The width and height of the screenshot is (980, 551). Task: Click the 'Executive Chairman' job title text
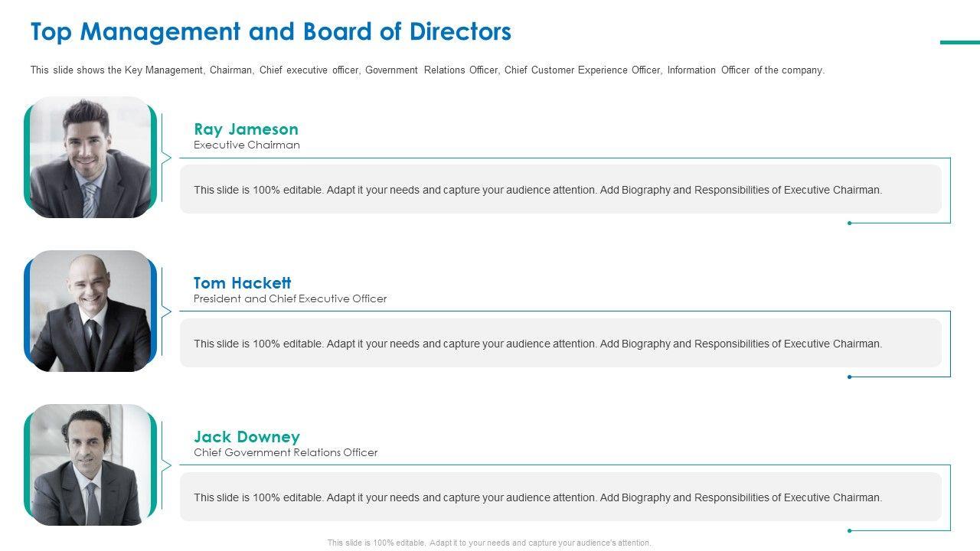click(247, 145)
